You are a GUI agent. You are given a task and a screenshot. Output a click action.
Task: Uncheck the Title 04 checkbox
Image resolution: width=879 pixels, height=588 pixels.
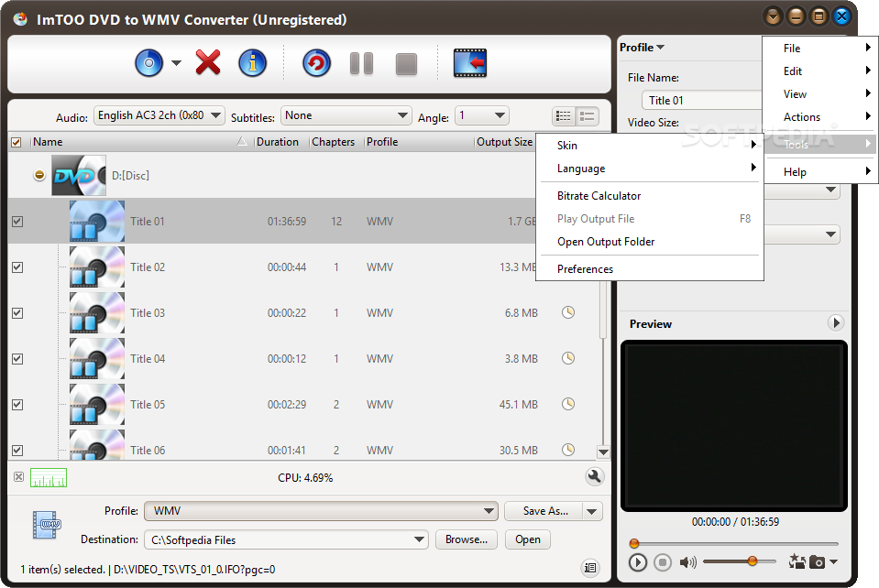(17, 359)
